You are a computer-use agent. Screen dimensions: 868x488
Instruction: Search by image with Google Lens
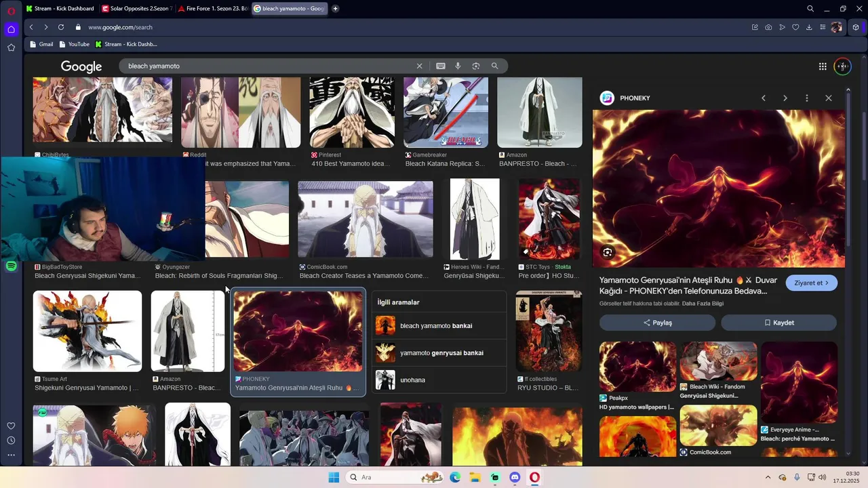[476, 66]
